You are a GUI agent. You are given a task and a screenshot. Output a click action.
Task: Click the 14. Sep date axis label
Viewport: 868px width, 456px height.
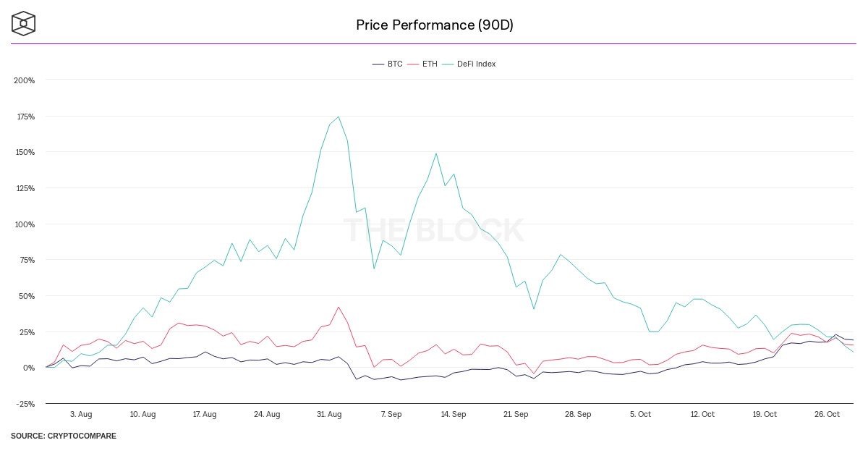454,414
